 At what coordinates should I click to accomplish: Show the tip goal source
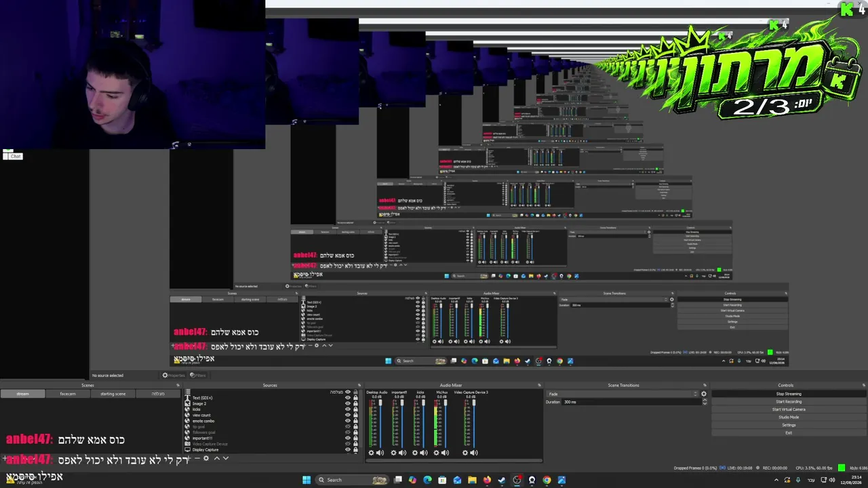(348, 427)
